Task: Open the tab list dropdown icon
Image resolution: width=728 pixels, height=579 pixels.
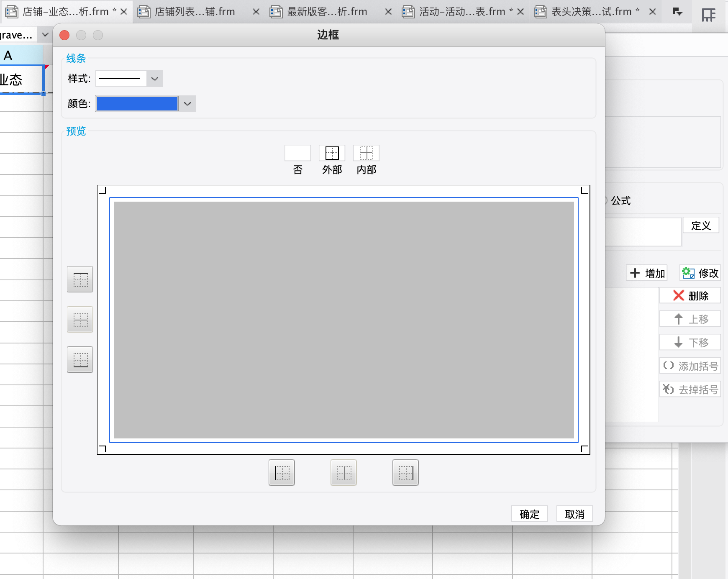Action: (677, 12)
